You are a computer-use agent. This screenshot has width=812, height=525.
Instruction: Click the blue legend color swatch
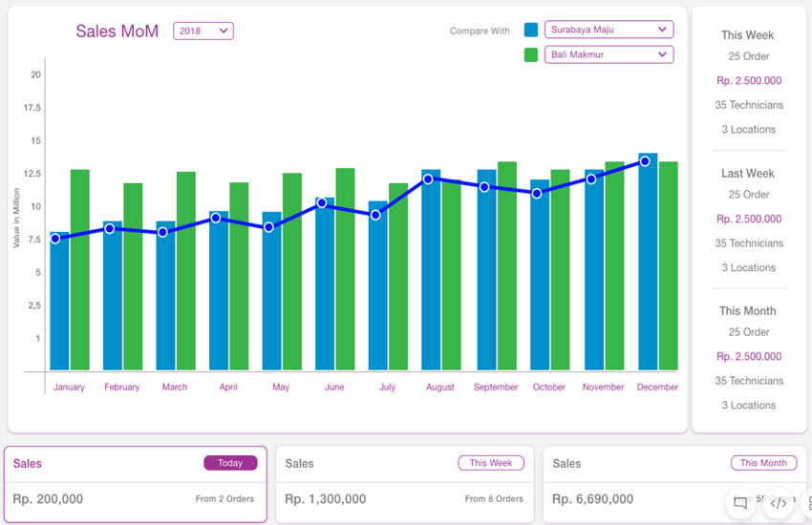(x=531, y=30)
